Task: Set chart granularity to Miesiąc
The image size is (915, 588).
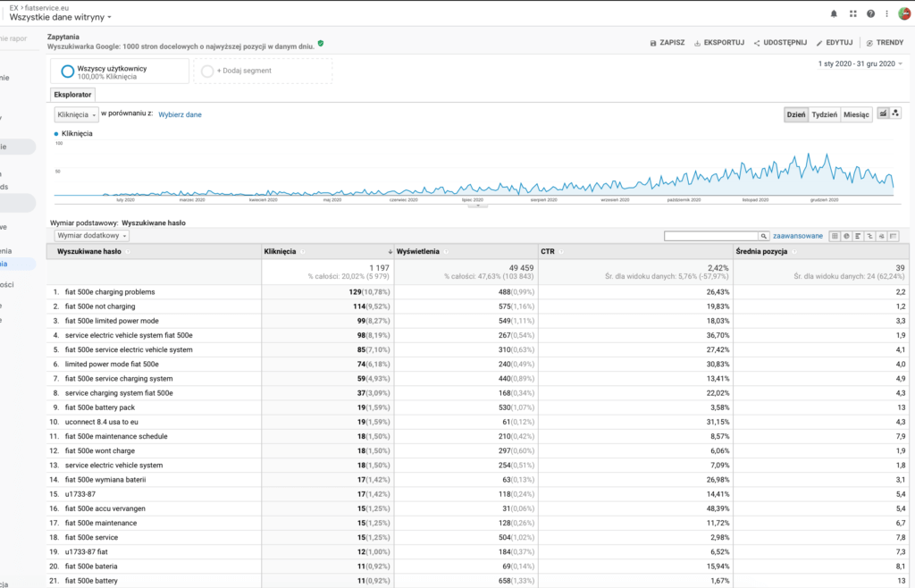Action: click(x=856, y=115)
